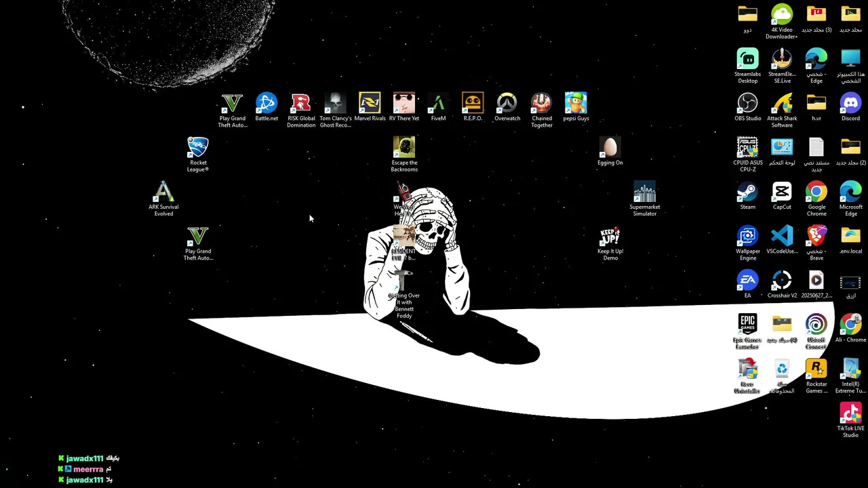
Task: Open the Crosshair V2 shortcut
Action: click(x=782, y=285)
